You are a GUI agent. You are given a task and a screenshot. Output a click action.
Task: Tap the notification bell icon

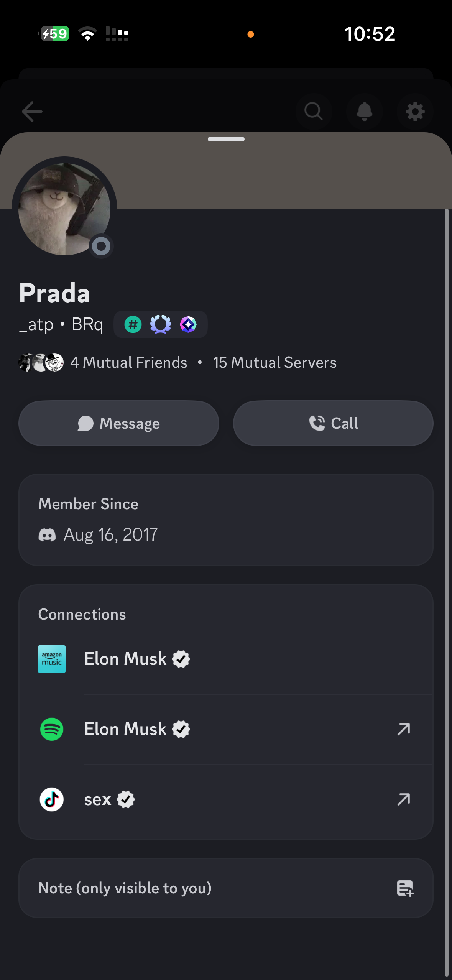(x=364, y=112)
